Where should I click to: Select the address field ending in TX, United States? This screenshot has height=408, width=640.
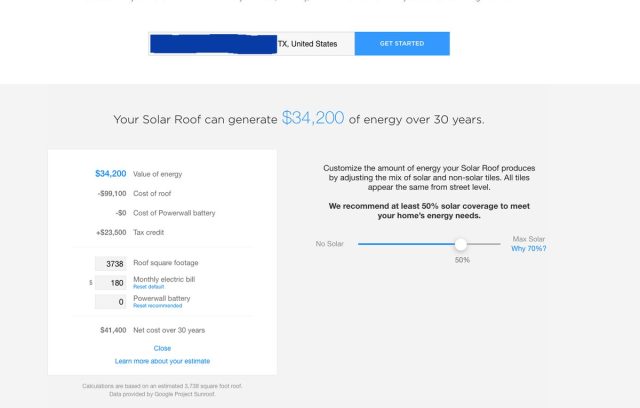point(251,44)
